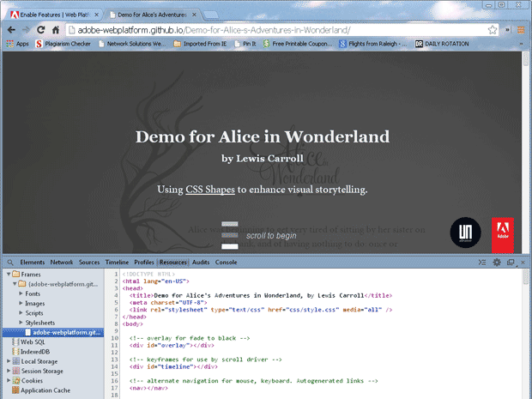
Task: Open the Console panel
Action: tap(226, 263)
